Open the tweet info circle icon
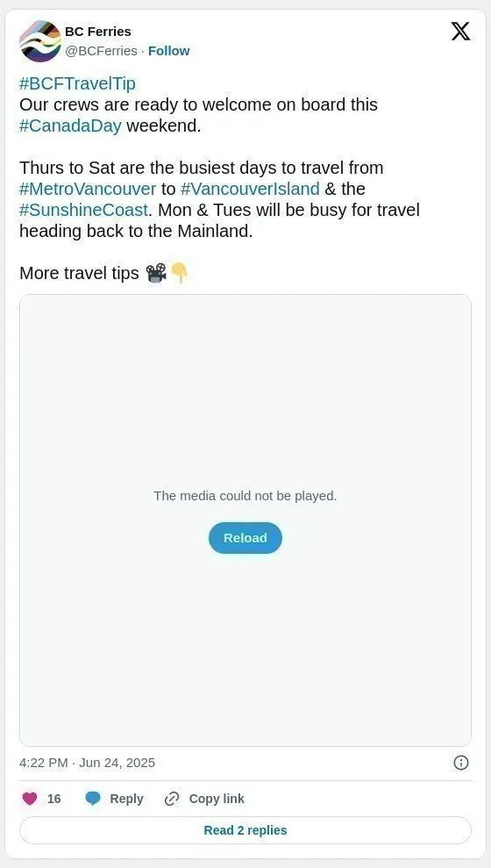This screenshot has height=868, width=491. [x=461, y=763]
